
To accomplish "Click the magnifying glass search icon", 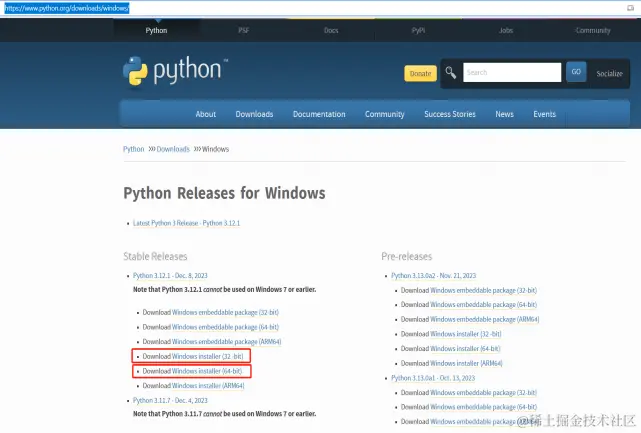I will [450, 73].
